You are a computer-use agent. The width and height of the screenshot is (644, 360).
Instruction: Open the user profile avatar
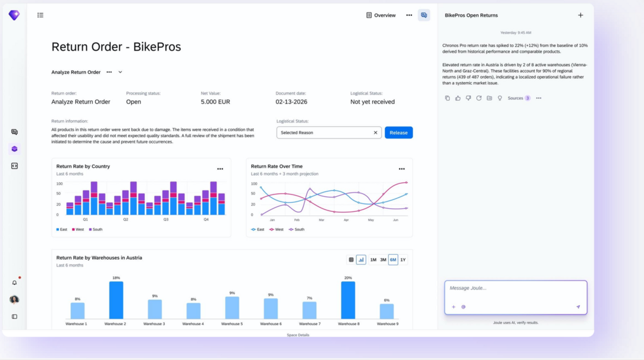click(14, 300)
